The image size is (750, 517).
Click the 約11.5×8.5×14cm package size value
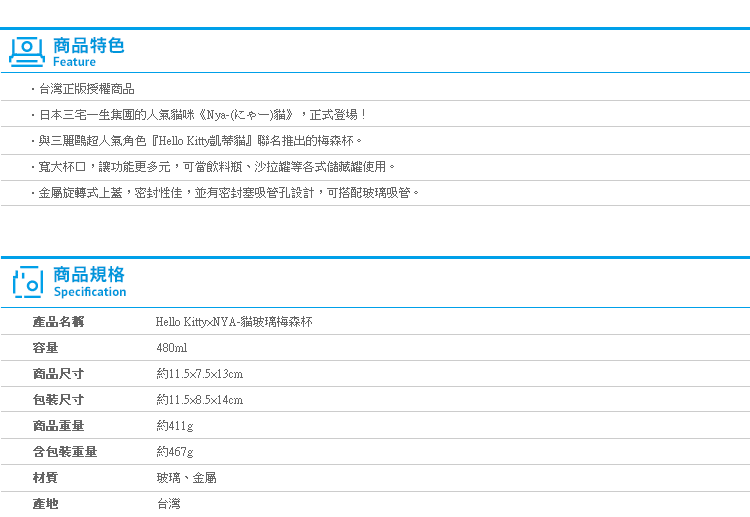(200, 400)
